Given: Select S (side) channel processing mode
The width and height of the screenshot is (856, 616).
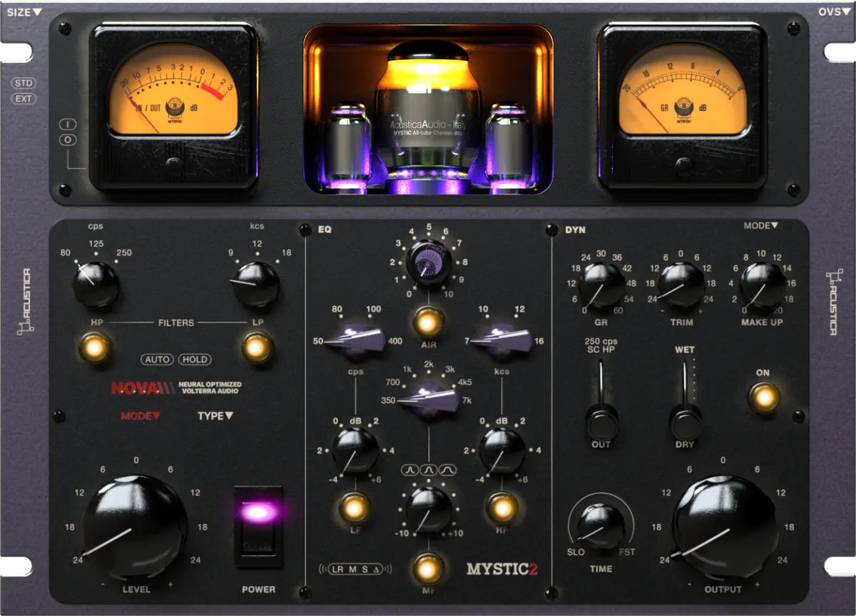Looking at the screenshot, I should [x=365, y=569].
